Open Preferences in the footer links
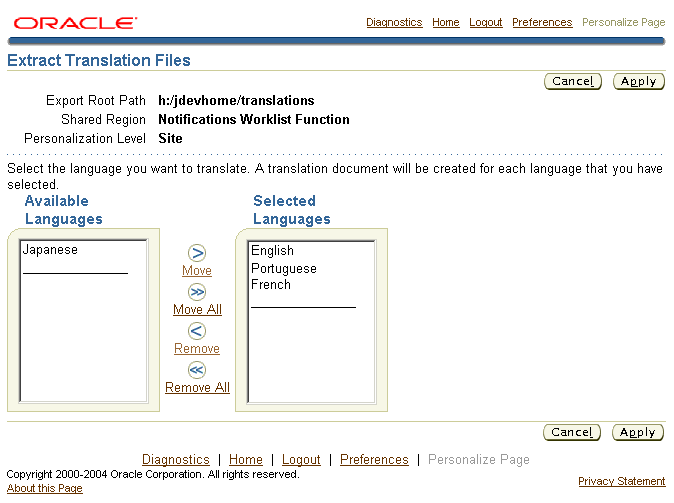Viewport: 674px width, 503px height. [374, 460]
